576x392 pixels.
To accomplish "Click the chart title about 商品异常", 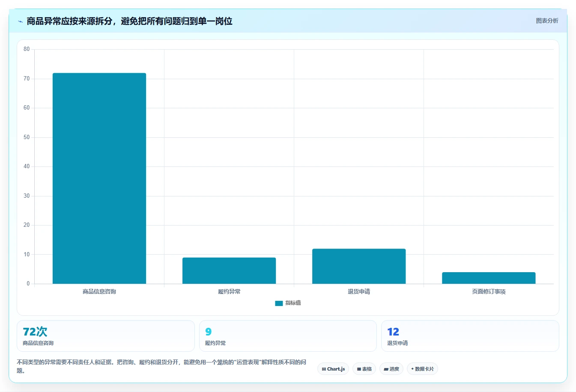I will pos(129,21).
